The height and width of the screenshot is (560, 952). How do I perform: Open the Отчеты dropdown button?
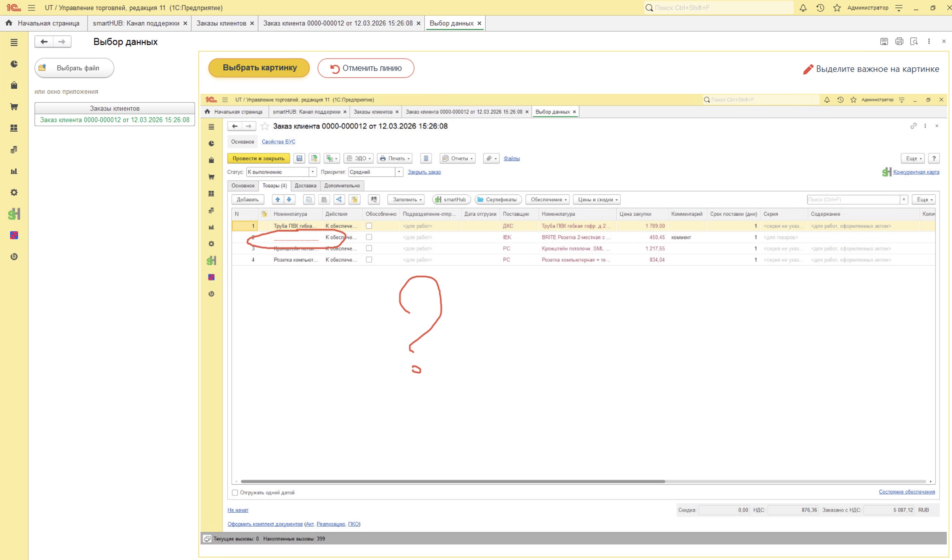(x=457, y=158)
